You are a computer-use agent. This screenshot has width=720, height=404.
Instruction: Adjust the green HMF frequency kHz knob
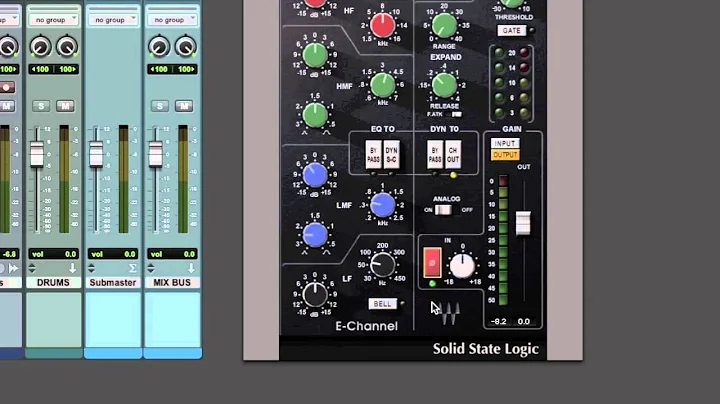pyautogui.click(x=382, y=85)
